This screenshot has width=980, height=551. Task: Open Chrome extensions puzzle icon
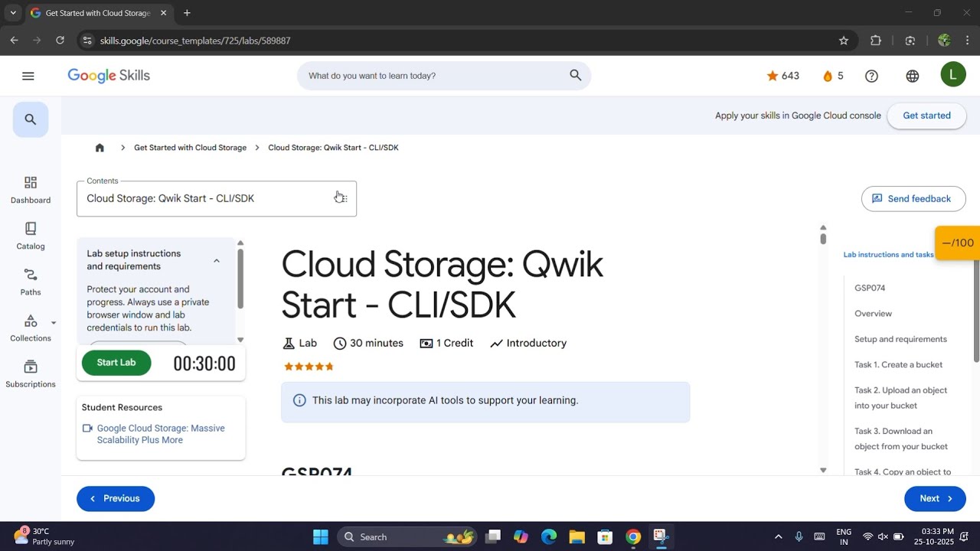(x=876, y=41)
